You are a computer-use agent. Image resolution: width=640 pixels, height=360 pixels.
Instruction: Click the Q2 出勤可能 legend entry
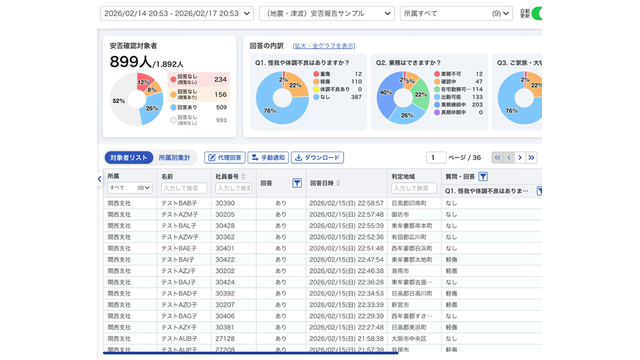(x=458, y=97)
